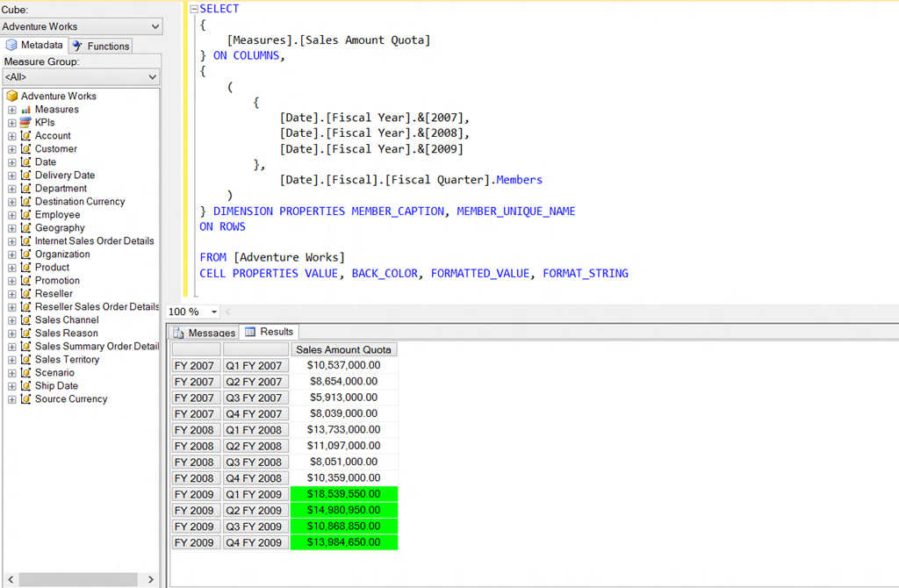
Task: Switch to the Metadata tab
Action: [x=34, y=45]
